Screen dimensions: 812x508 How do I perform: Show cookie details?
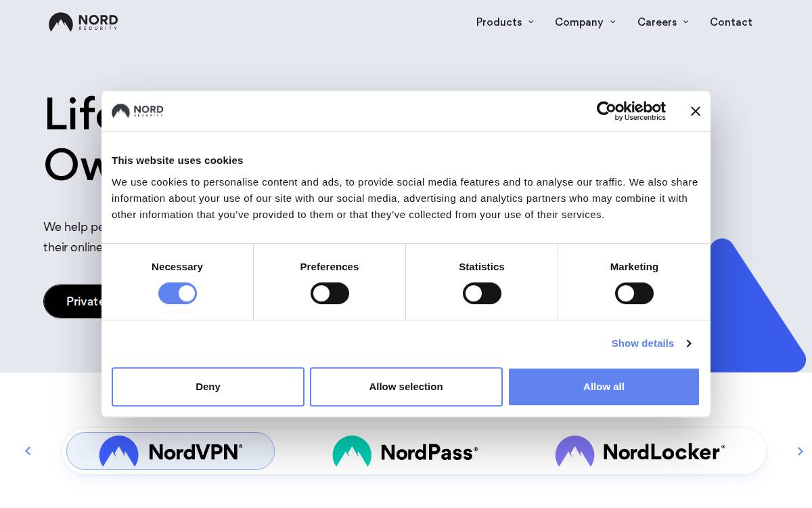(651, 343)
